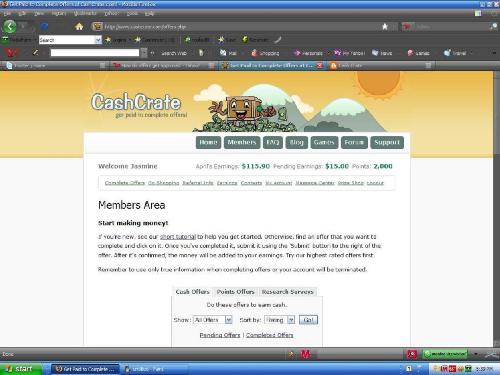Click the Windows Start button
Screen dimensions: 500x375
21,369
